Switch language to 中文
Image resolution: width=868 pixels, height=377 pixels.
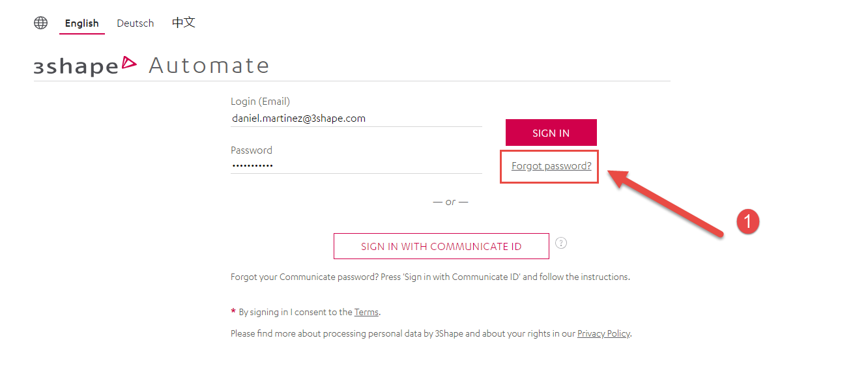(x=183, y=23)
